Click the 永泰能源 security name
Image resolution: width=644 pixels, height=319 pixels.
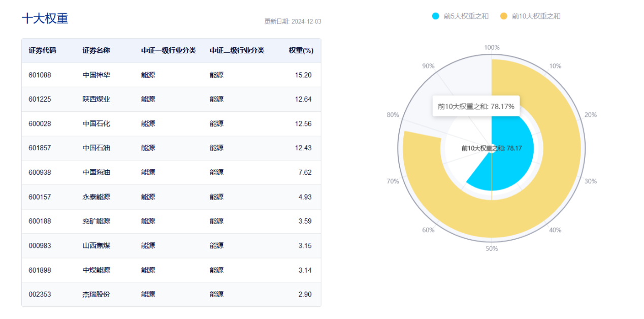96,197
